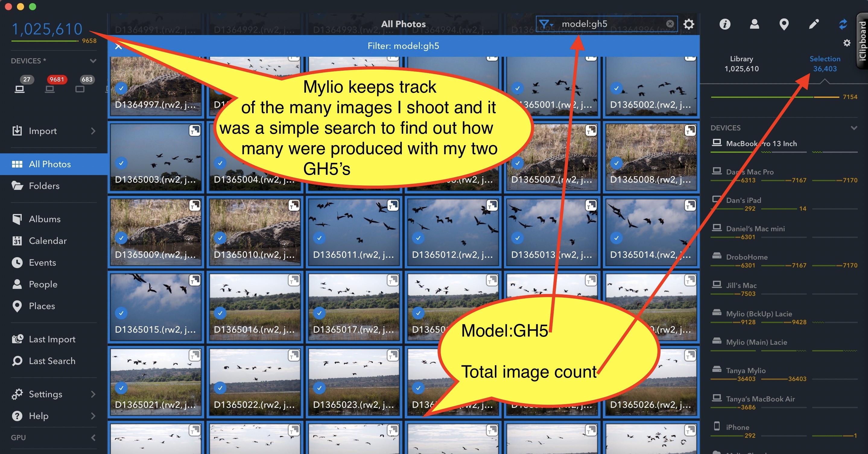Deselect checkmark on photo D1364997
Screen dimensions: 868x454
point(121,88)
